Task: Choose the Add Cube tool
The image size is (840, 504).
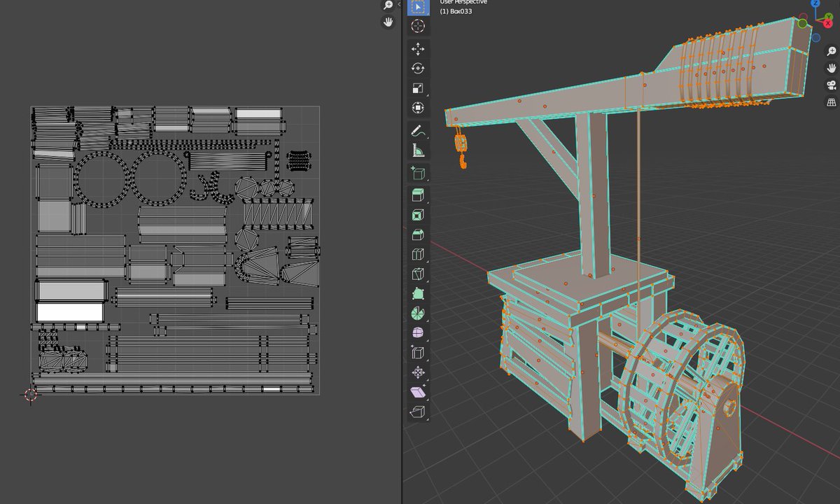Action: tap(418, 173)
